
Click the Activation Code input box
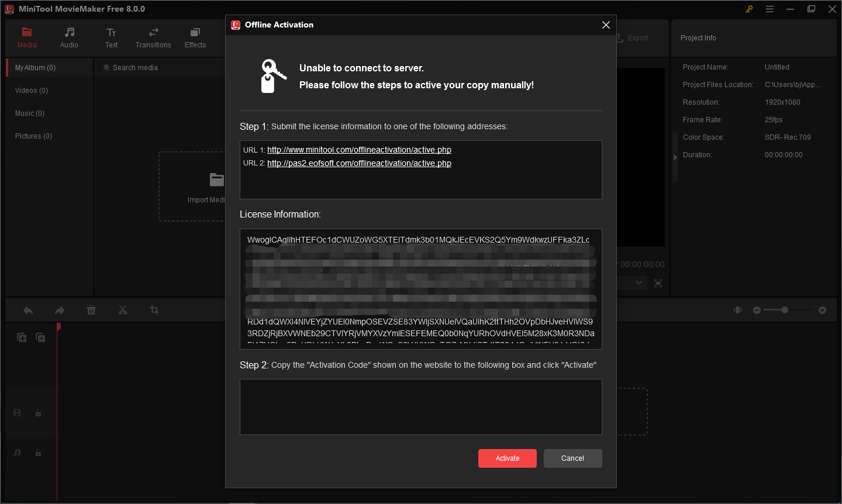click(x=421, y=407)
